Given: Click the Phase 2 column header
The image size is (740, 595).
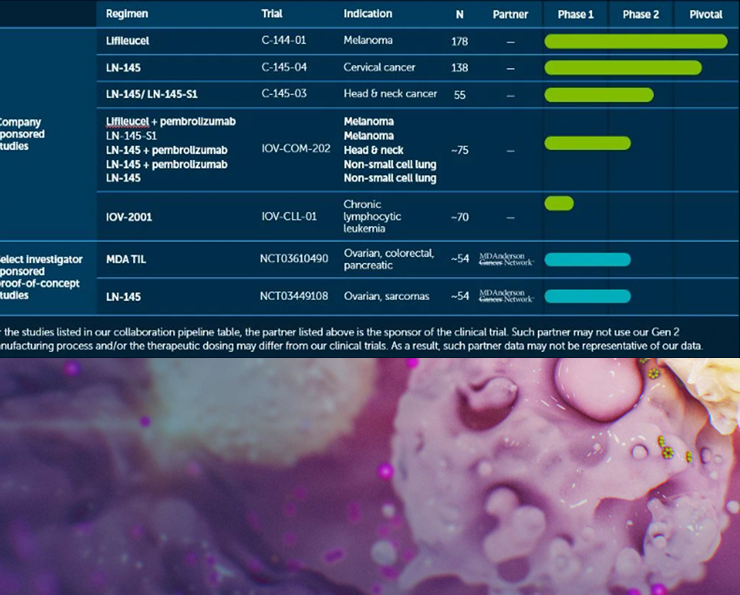Looking at the screenshot, I should coord(640,15).
